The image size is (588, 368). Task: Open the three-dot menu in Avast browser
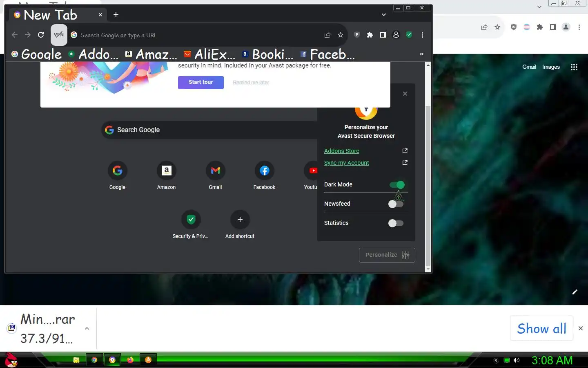[x=422, y=35]
